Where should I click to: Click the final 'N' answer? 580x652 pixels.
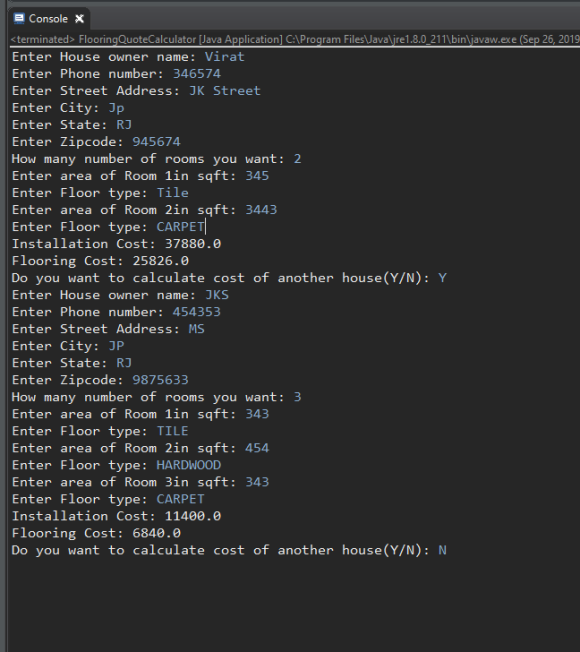coord(442,550)
